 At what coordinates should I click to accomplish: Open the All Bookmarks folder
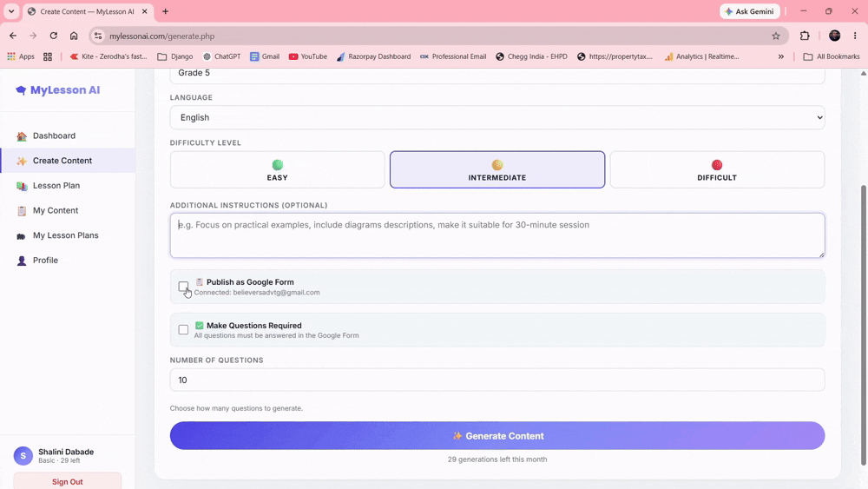[832, 56]
